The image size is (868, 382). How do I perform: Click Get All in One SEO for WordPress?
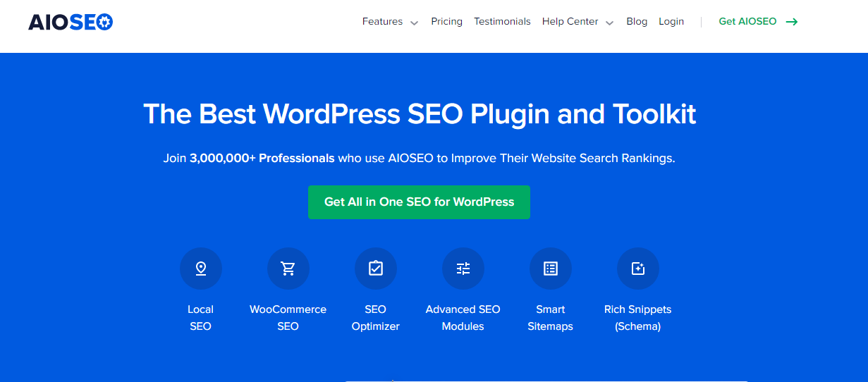click(x=419, y=202)
